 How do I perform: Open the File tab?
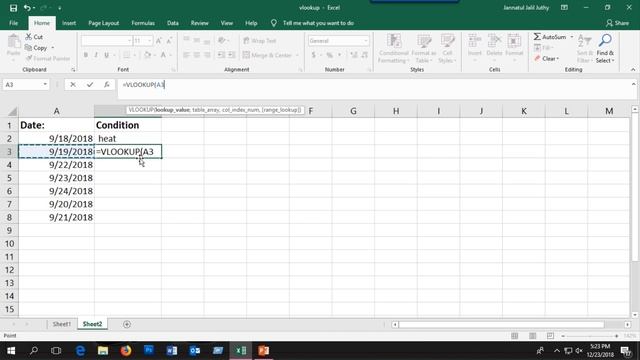tap(13, 23)
